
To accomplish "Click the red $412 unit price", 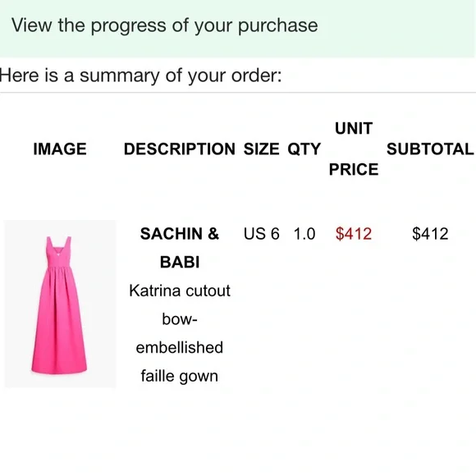I will [x=354, y=234].
